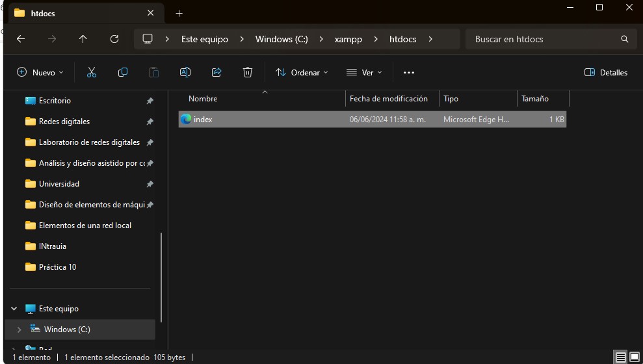The height and width of the screenshot is (364, 643).
Task: Expand chevron after Windows (C:) breadcrumb
Action: [321, 39]
